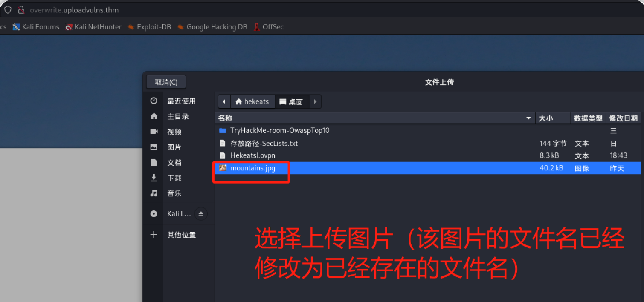The image size is (644, 302).
Task: Open the Exploit-DB bookmark
Action: [149, 27]
